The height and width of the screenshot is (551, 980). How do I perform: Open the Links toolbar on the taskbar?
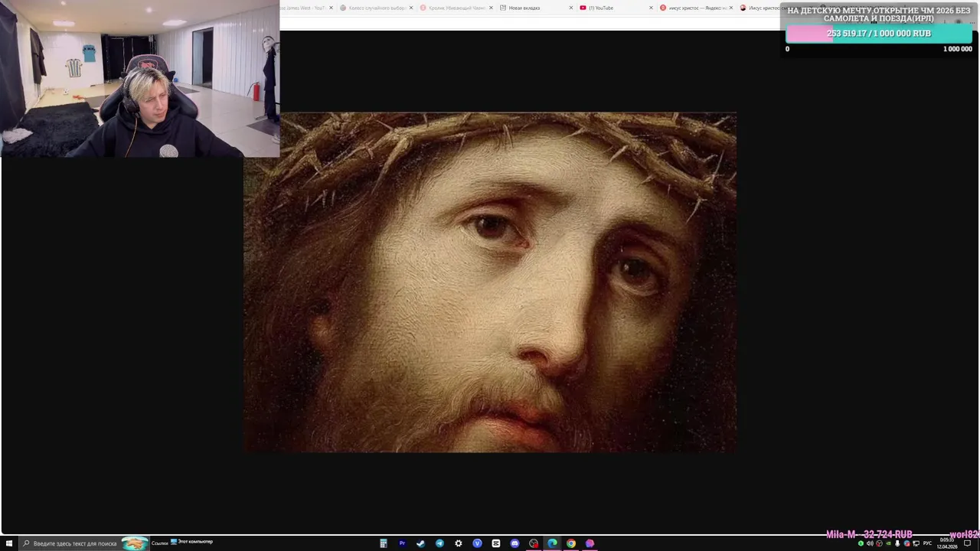coord(159,543)
